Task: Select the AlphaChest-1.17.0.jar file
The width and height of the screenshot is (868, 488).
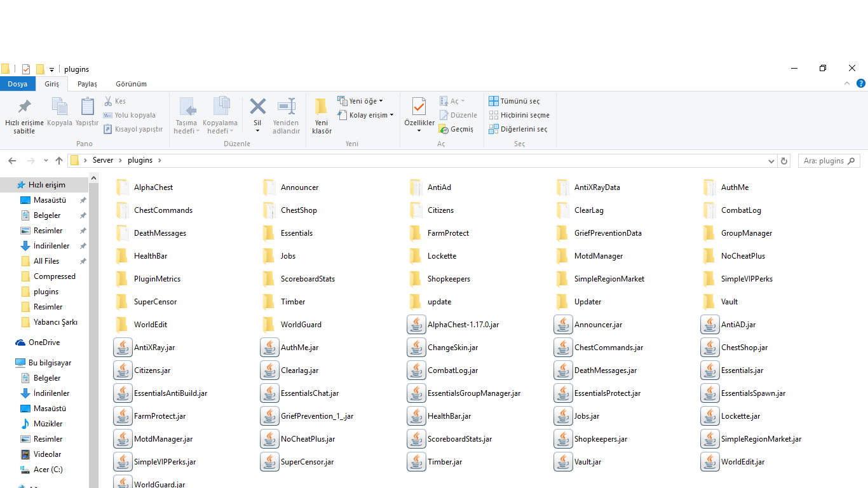Action: click(453, 325)
